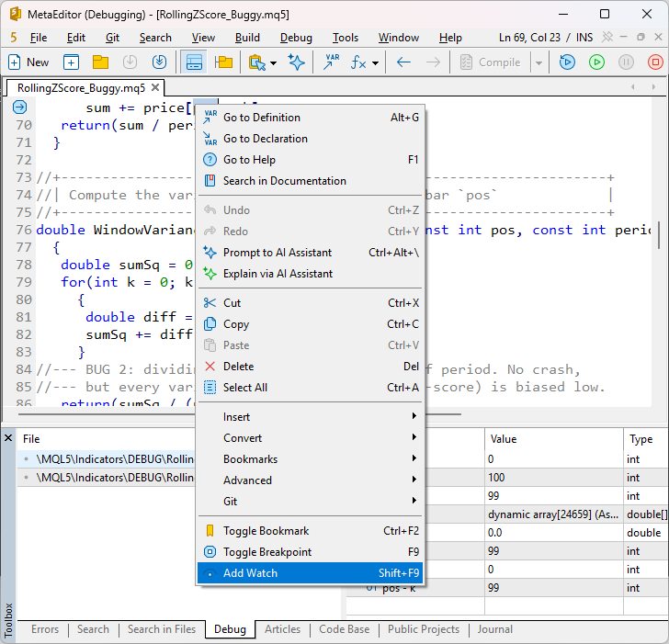This screenshot has width=669, height=644.
Task: Choose Prompt to AI Assistant entry
Action: 311,253
